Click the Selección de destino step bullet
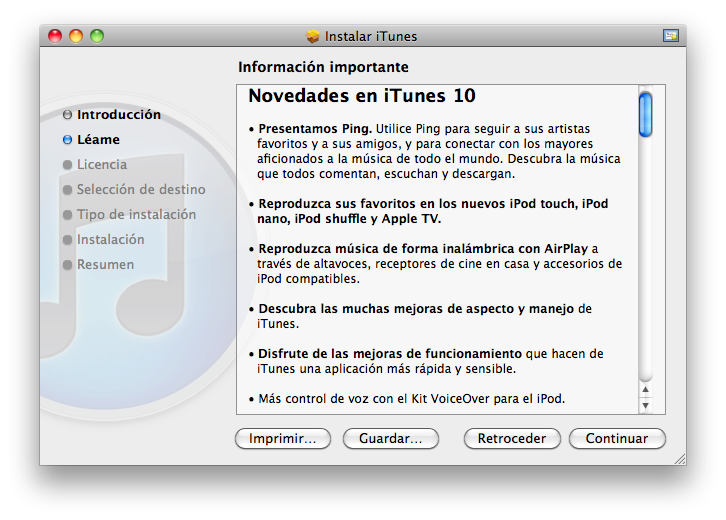Viewport: 726px width, 520px height. [68, 189]
